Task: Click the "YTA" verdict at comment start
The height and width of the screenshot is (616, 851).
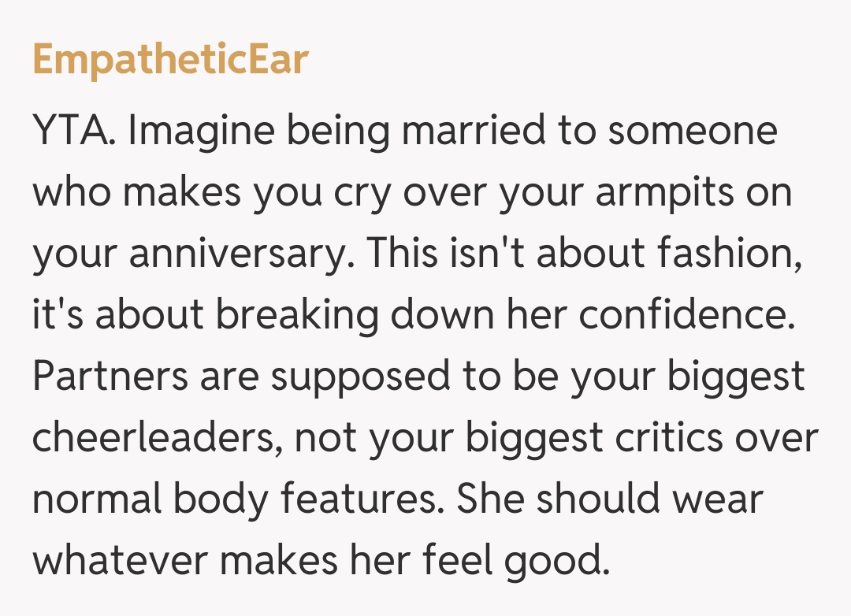Action: [x=75, y=132]
